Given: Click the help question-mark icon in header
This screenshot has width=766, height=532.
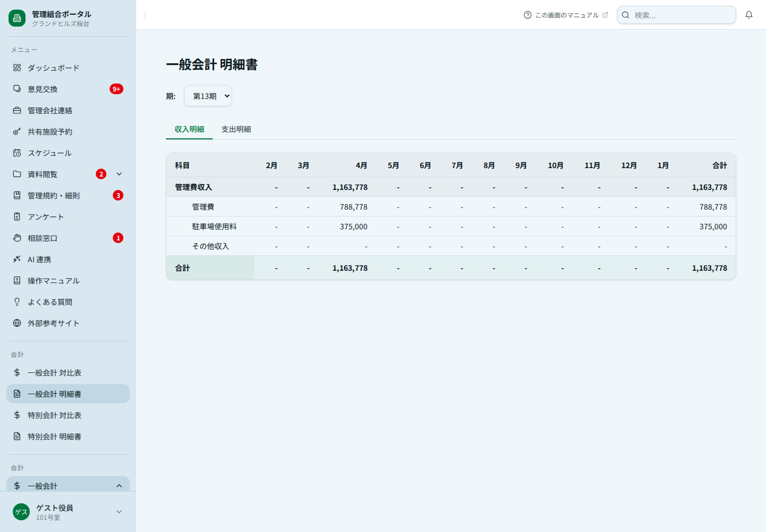Looking at the screenshot, I should [x=528, y=15].
